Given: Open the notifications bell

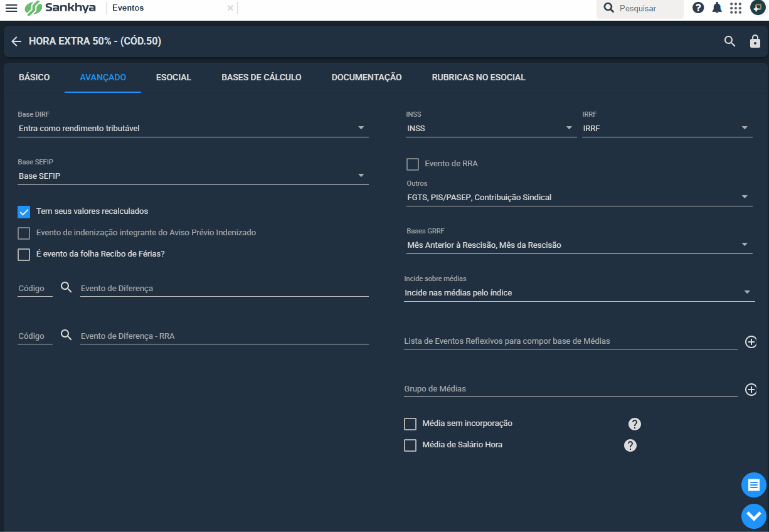Looking at the screenshot, I should click(717, 8).
